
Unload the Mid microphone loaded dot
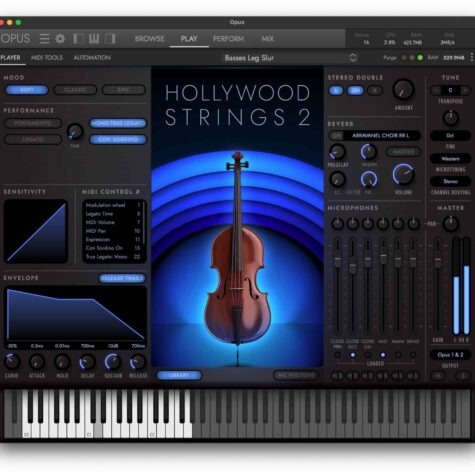(x=383, y=355)
